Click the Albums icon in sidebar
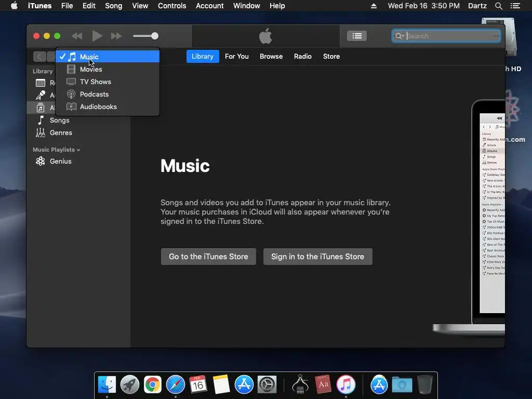 coord(41,108)
